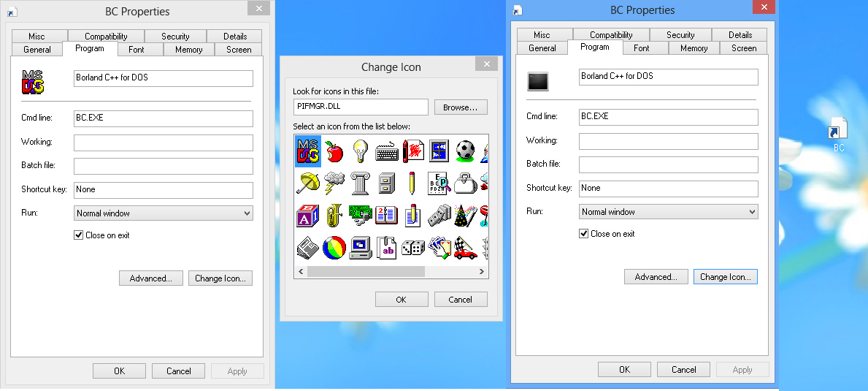This screenshot has height=391, width=868.
Task: Pick the white doctor's bag icon
Action: click(466, 183)
